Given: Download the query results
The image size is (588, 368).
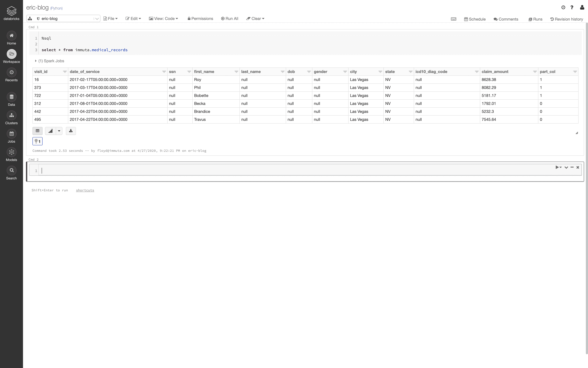Looking at the screenshot, I should click(71, 131).
